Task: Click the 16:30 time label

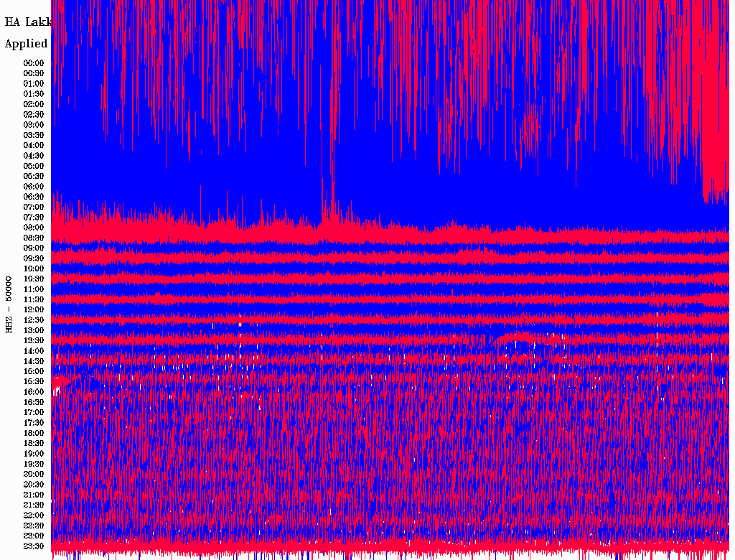Action: [34, 402]
